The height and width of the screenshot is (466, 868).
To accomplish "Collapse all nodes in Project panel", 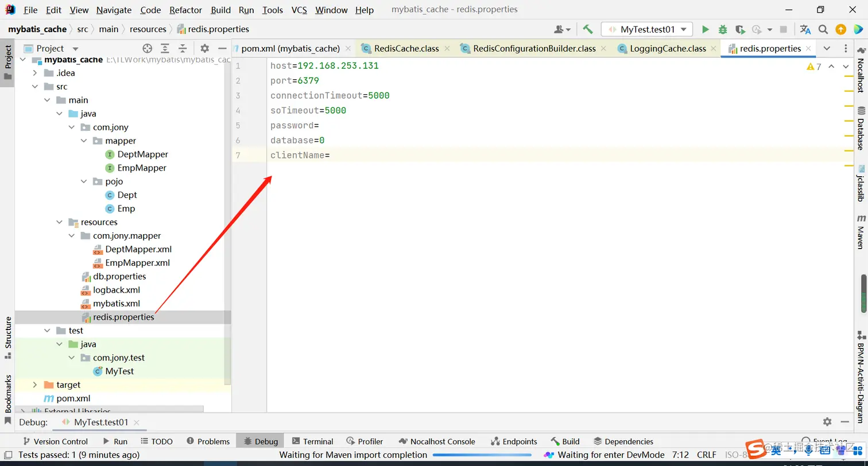I will pyautogui.click(x=183, y=48).
